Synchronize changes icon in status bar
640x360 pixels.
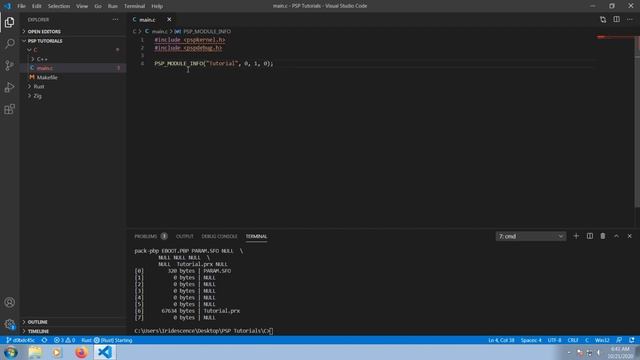coord(44,340)
